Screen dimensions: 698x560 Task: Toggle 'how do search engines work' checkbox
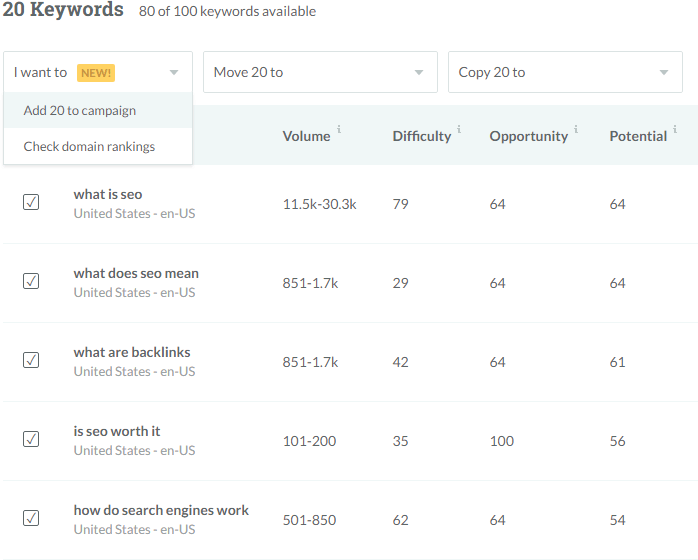(31, 518)
